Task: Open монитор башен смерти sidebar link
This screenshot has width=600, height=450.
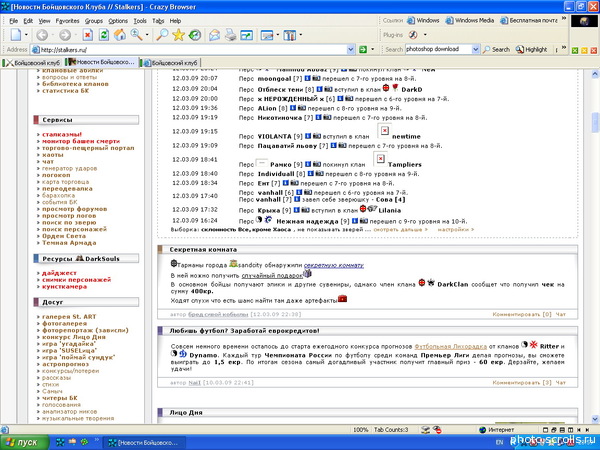Action: click(81, 141)
